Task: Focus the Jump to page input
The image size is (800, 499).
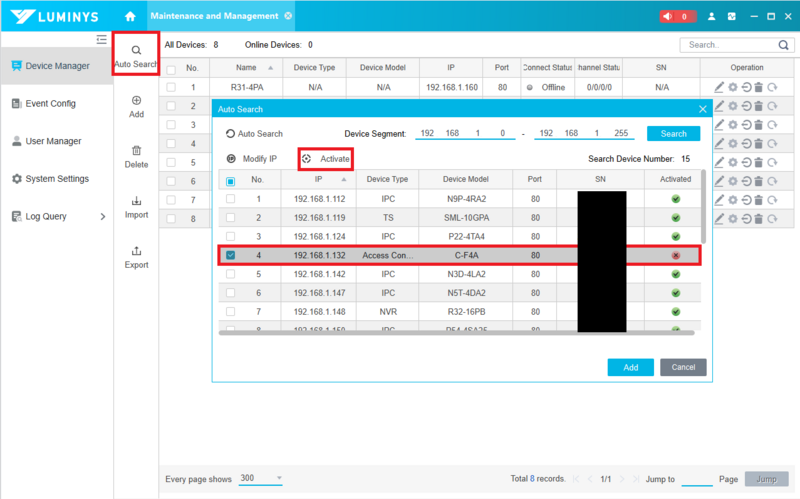Action: [696, 479]
